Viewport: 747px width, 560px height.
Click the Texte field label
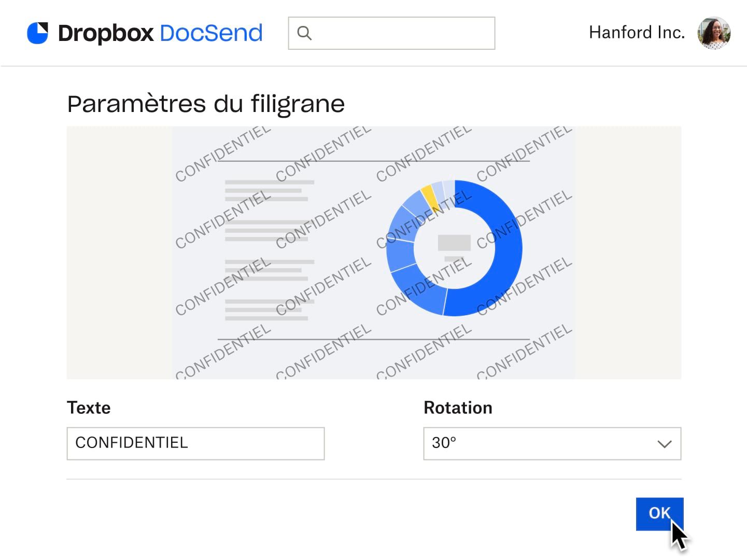88,408
